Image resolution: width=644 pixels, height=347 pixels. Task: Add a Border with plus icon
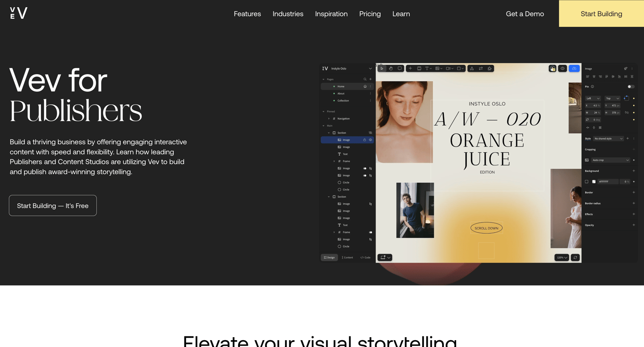(x=634, y=192)
